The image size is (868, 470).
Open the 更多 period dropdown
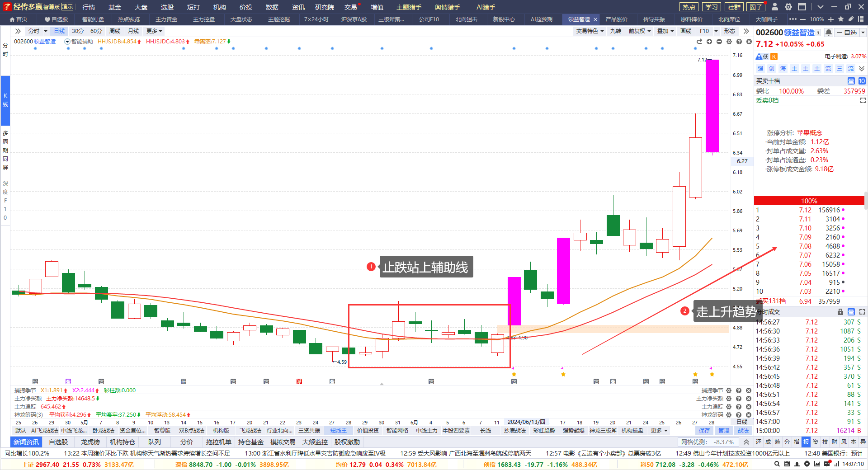click(154, 31)
